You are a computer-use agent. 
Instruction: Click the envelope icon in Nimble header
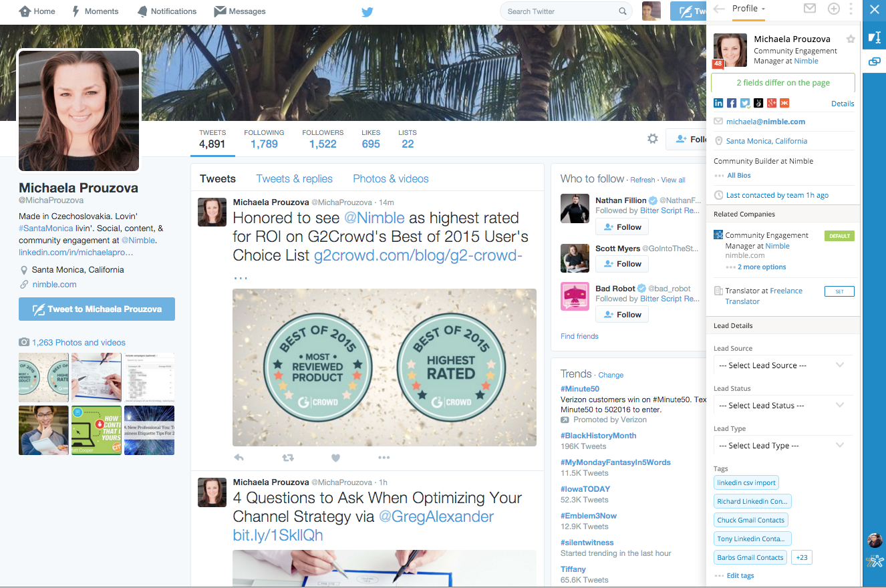(810, 9)
